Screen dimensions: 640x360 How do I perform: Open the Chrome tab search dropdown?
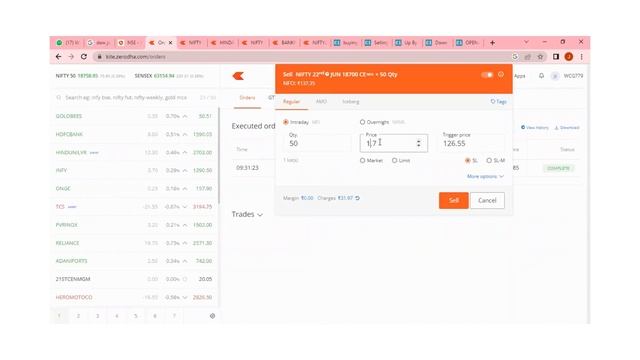point(526,42)
